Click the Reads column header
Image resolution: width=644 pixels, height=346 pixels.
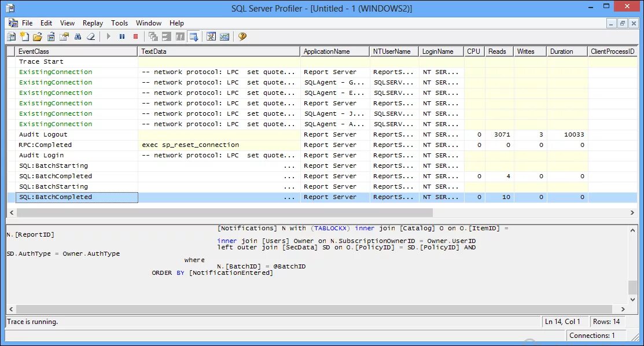[x=499, y=51]
